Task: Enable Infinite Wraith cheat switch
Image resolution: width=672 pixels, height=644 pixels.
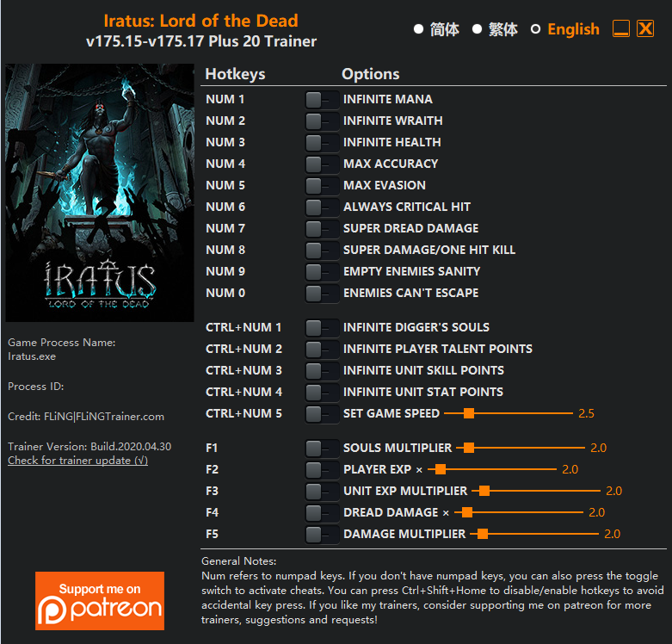Action: (322, 121)
